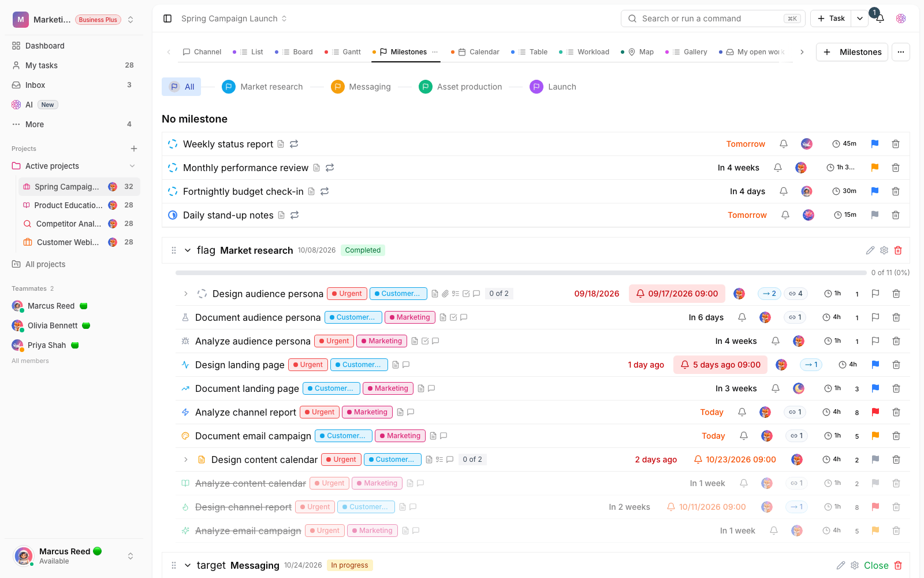Click the Market research progress bar
924x578 pixels.
pyautogui.click(x=521, y=273)
